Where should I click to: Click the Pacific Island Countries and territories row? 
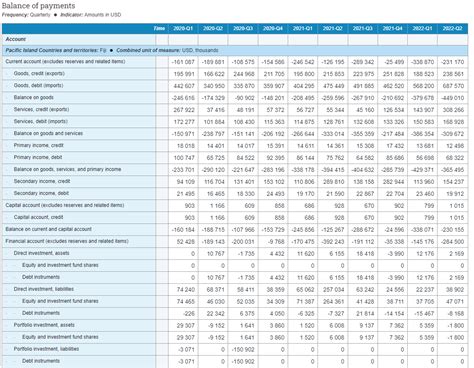point(235,50)
